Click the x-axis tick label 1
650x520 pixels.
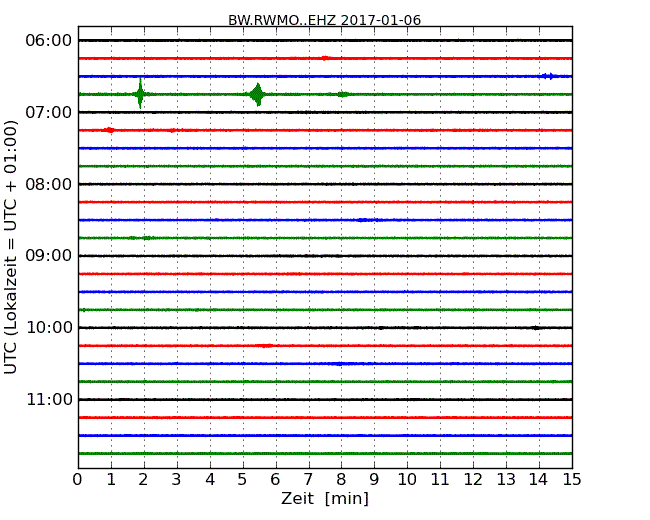pyautogui.click(x=111, y=479)
